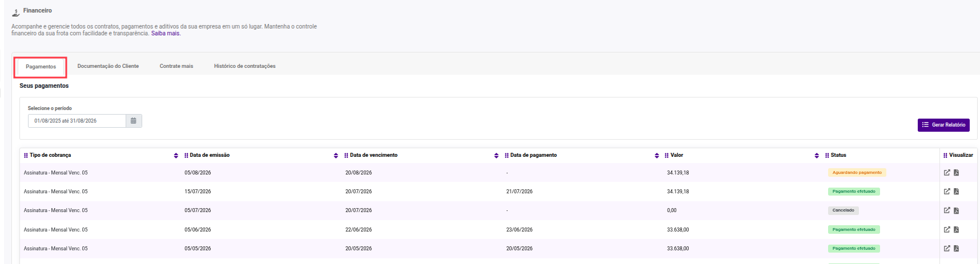Click the Financeiro header icon
980x264 pixels.
tap(15, 12)
